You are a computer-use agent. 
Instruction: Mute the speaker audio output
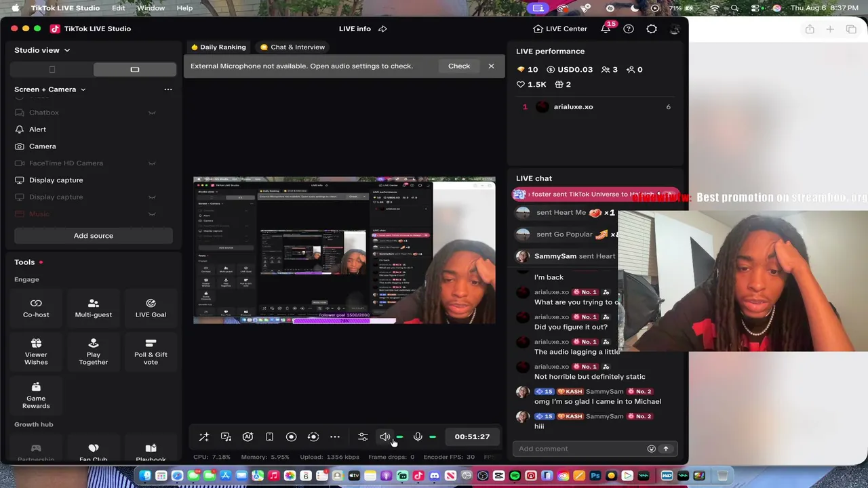384,437
